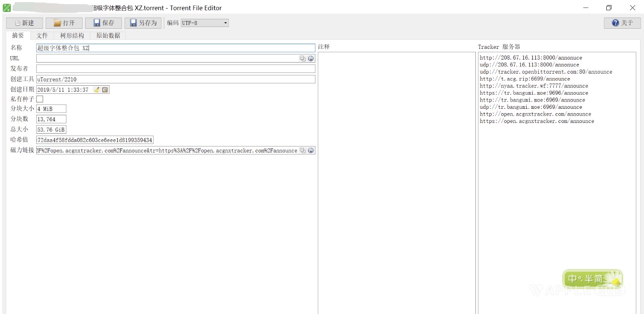
Task: Save the torrent using the 保存 button
Action: point(103,23)
